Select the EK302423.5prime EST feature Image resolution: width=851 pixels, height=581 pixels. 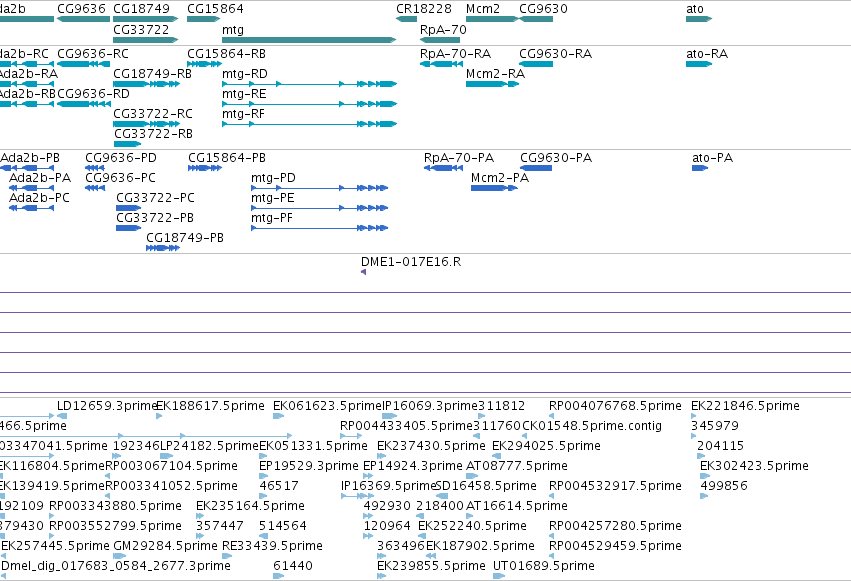tap(704, 476)
